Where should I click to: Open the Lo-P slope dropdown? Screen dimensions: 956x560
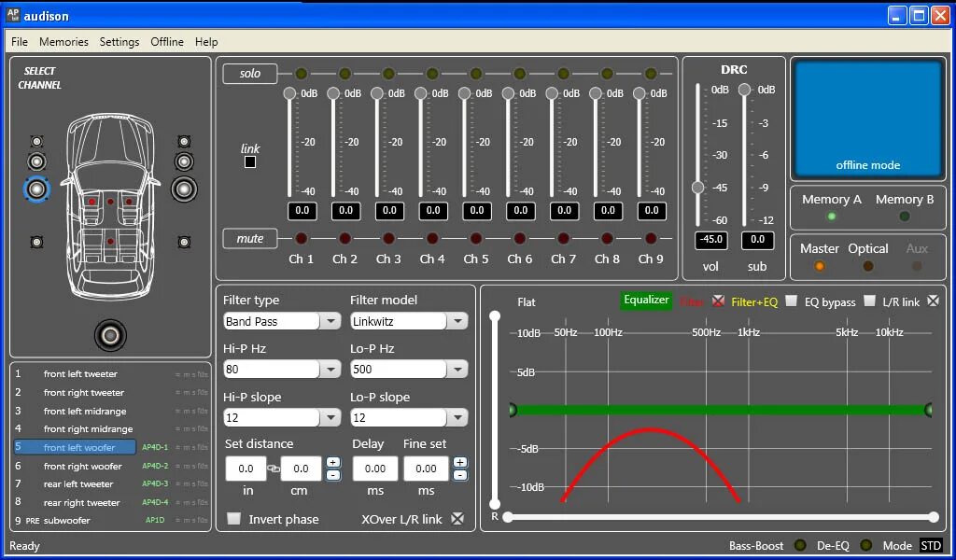coord(457,417)
